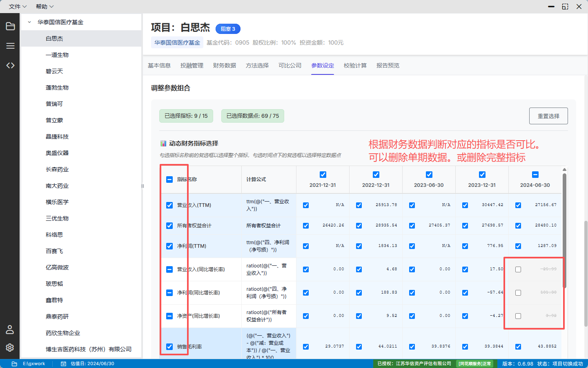Open the settings gear icon in sidebar

[x=10, y=347]
